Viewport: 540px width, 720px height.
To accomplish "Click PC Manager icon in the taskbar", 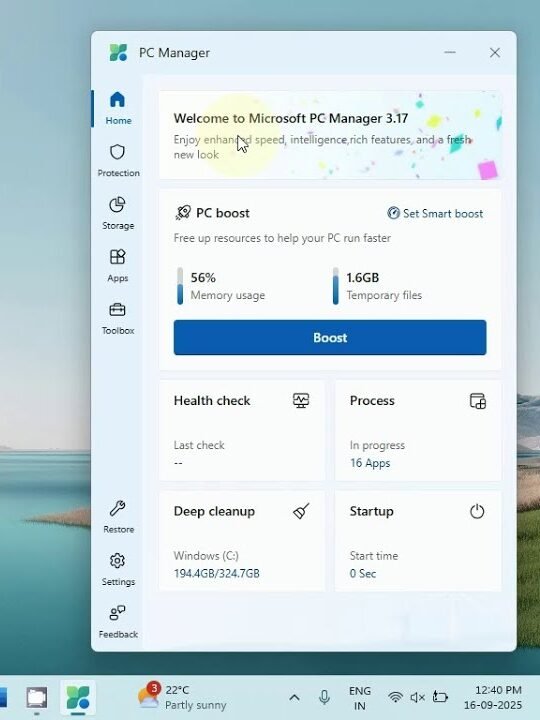I will coord(78,697).
